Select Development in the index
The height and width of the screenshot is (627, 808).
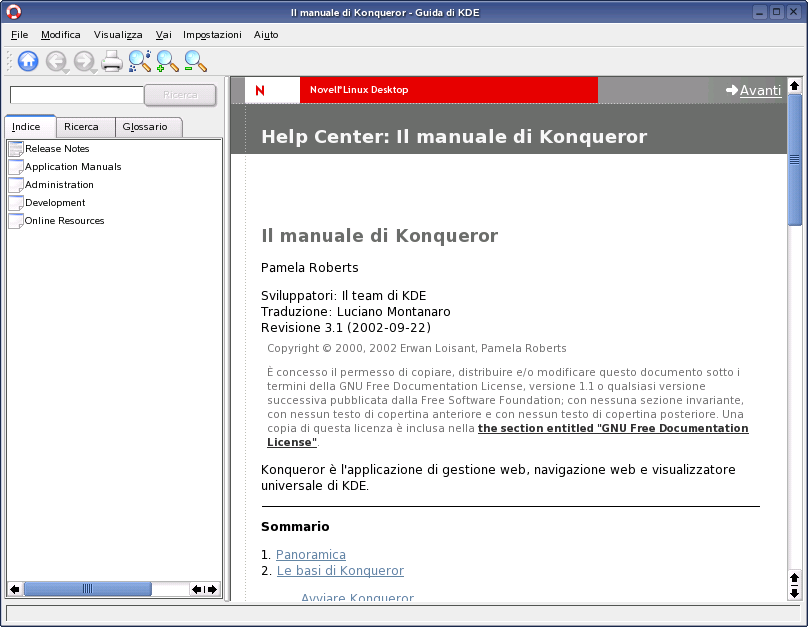(x=55, y=202)
